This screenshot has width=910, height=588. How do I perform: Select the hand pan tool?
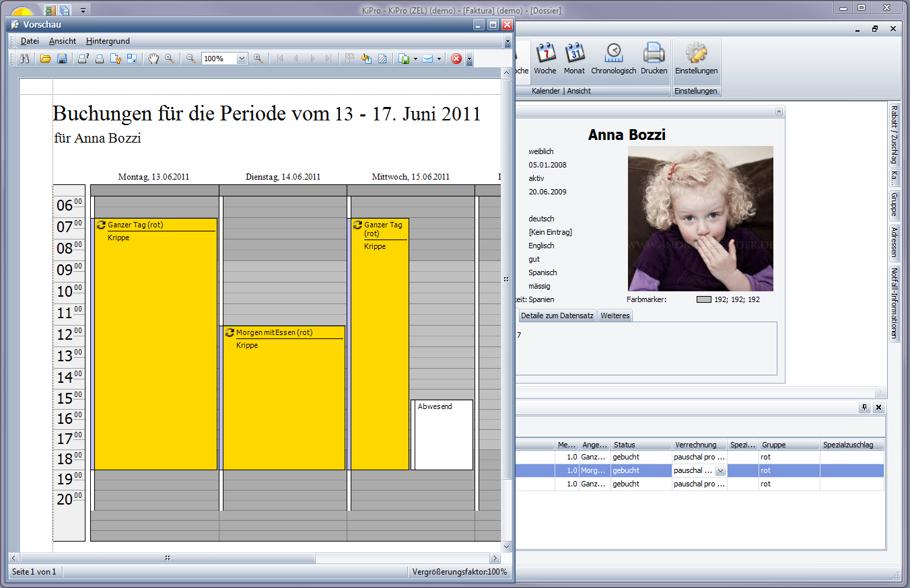pyautogui.click(x=153, y=59)
